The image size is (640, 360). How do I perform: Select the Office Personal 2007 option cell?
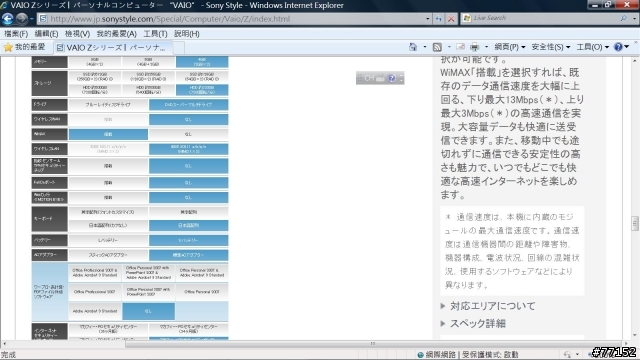click(x=202, y=292)
